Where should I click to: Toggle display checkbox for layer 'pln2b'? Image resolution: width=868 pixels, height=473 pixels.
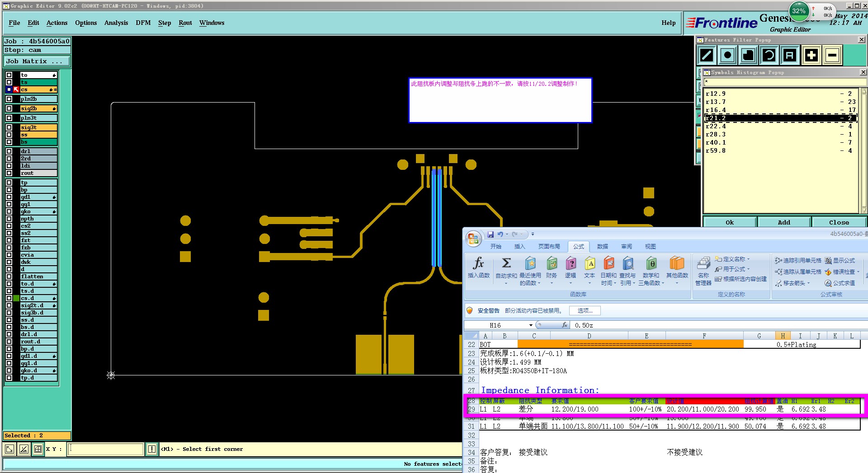[x=9, y=99]
